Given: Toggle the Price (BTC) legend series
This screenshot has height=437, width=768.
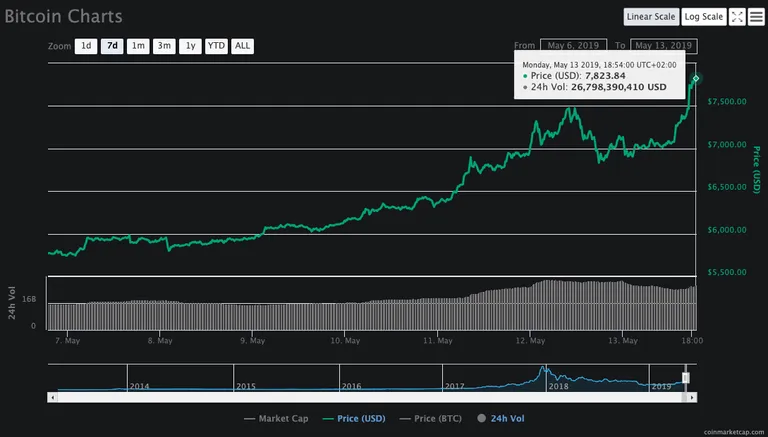Looking at the screenshot, I should 431,418.
